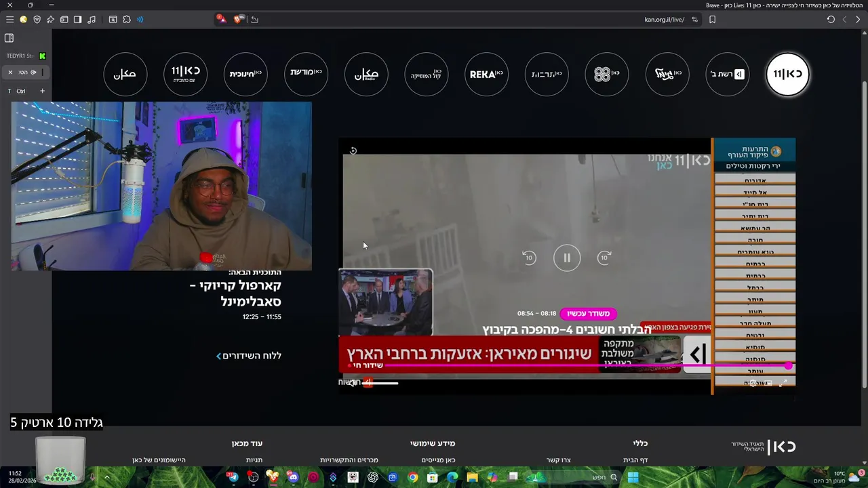Open the extensions puzzle icon

(127, 20)
